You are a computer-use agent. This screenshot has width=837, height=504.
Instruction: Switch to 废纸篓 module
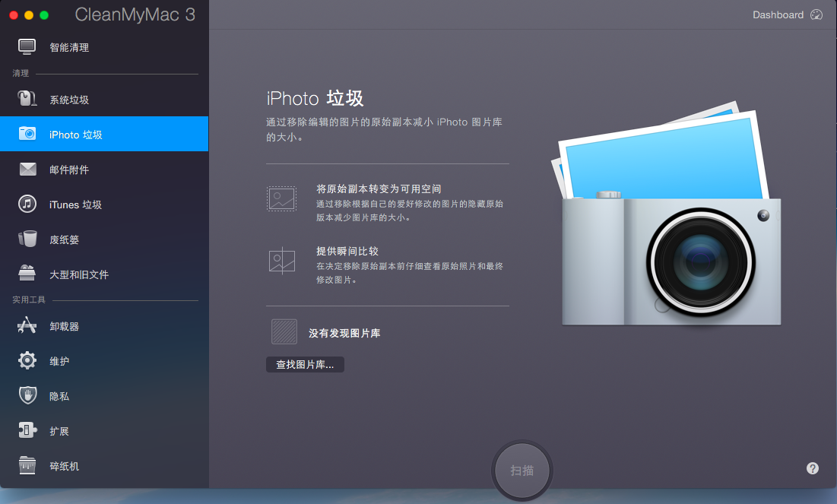coord(104,239)
